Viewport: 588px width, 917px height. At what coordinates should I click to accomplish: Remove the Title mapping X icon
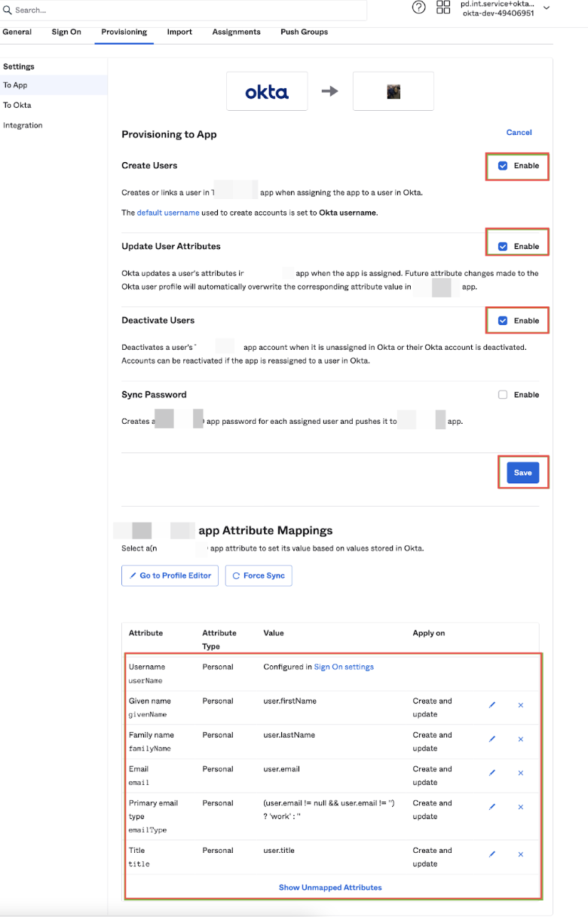[x=520, y=854]
